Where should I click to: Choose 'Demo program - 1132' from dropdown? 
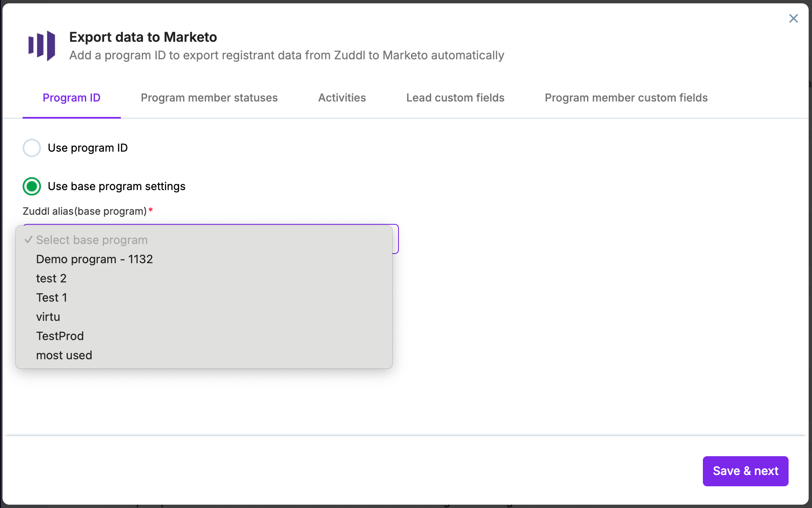(94, 259)
